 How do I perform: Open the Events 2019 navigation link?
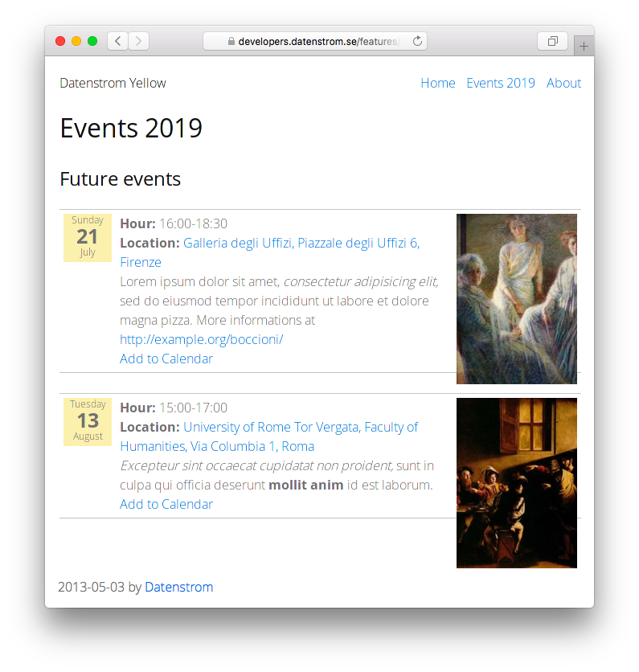(x=501, y=83)
